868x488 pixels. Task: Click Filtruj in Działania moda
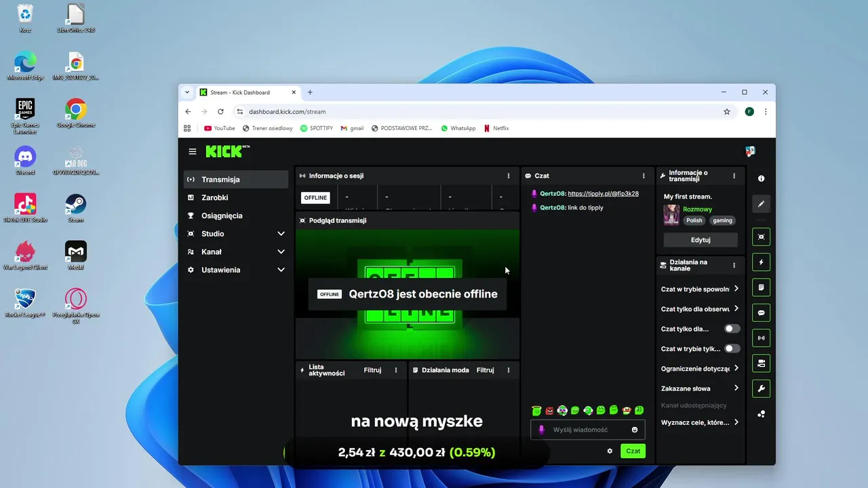(485, 370)
